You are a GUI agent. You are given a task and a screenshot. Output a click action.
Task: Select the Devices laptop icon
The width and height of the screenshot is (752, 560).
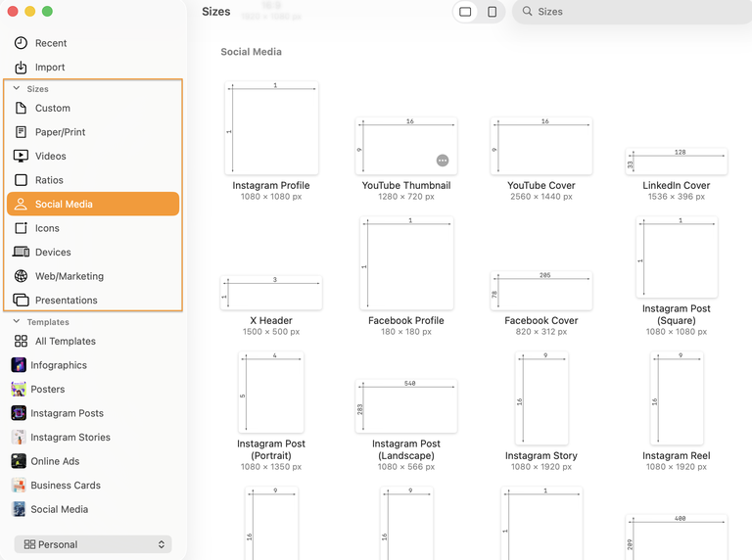pos(21,253)
